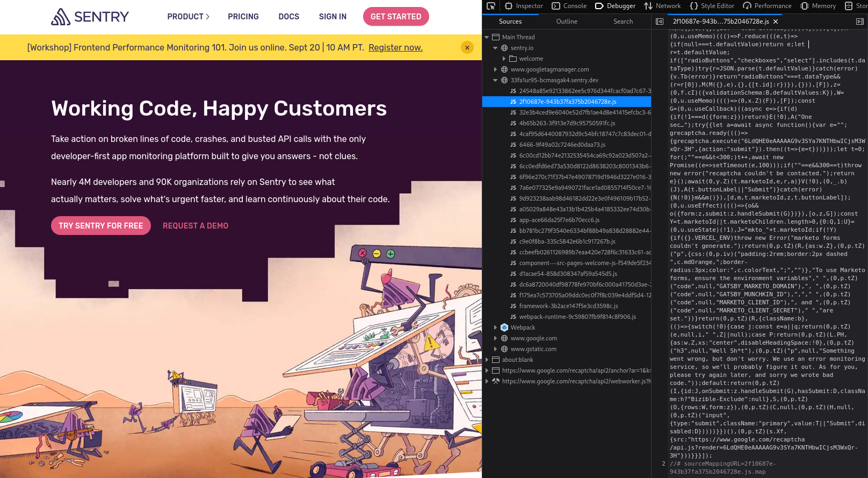Select the 2f10687e-943b37fa375b2046728e.js file
The image size is (868, 478).
click(x=567, y=102)
